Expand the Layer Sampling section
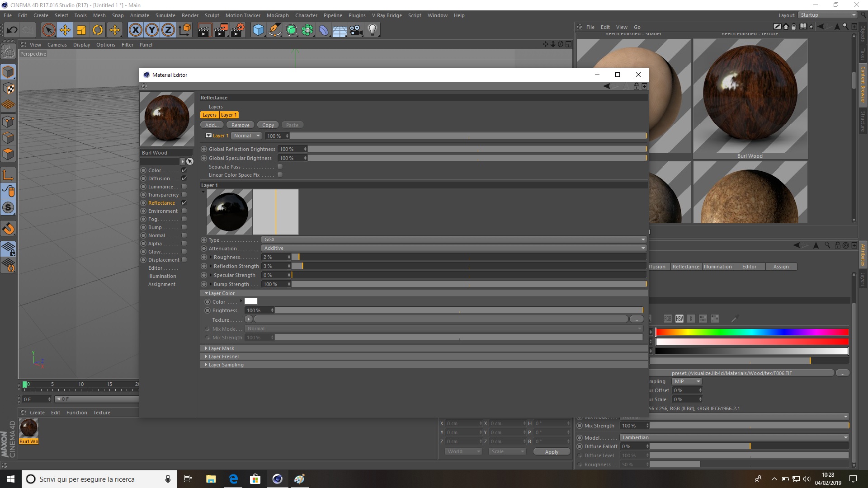The height and width of the screenshot is (488, 868). (x=206, y=365)
